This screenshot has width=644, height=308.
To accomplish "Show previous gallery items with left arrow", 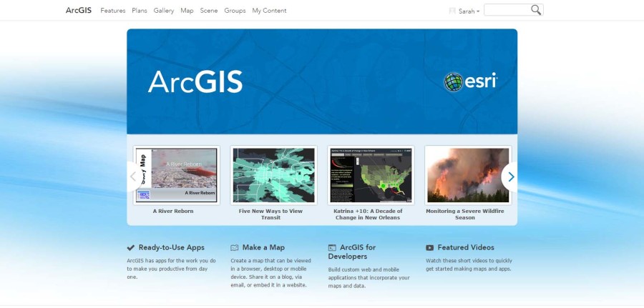I will tap(134, 177).
